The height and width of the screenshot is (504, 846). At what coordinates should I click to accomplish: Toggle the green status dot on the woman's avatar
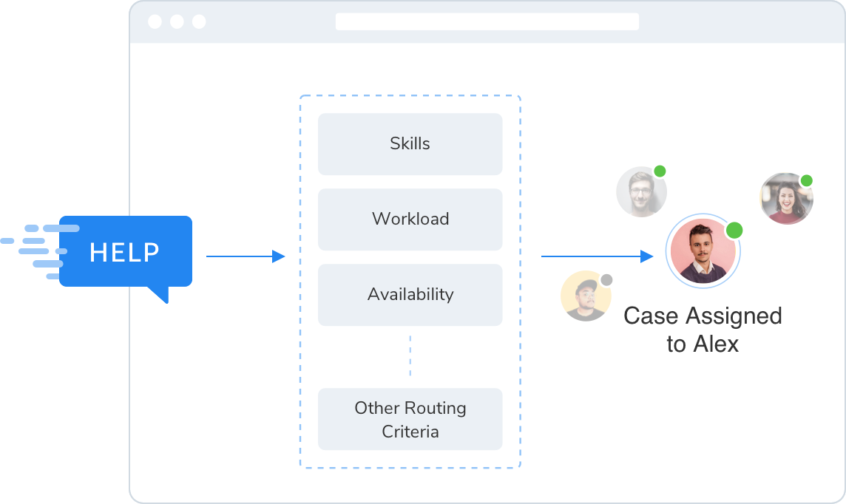coord(805,180)
